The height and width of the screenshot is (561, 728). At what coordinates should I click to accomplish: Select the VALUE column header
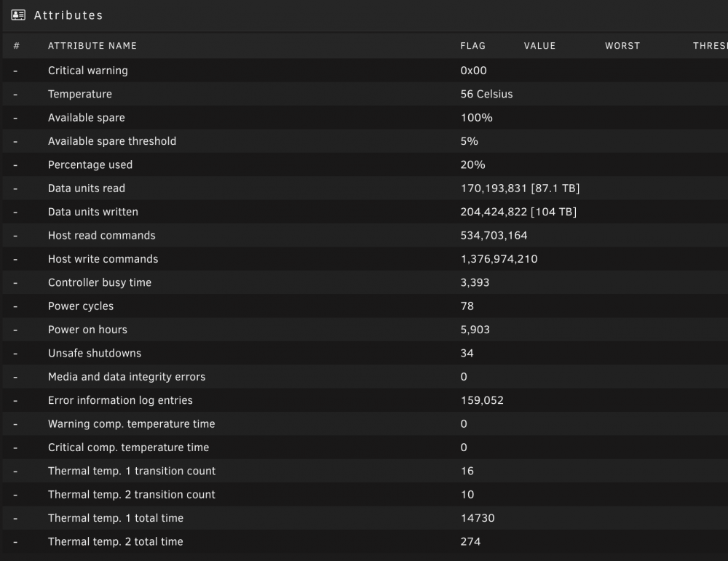[539, 45]
